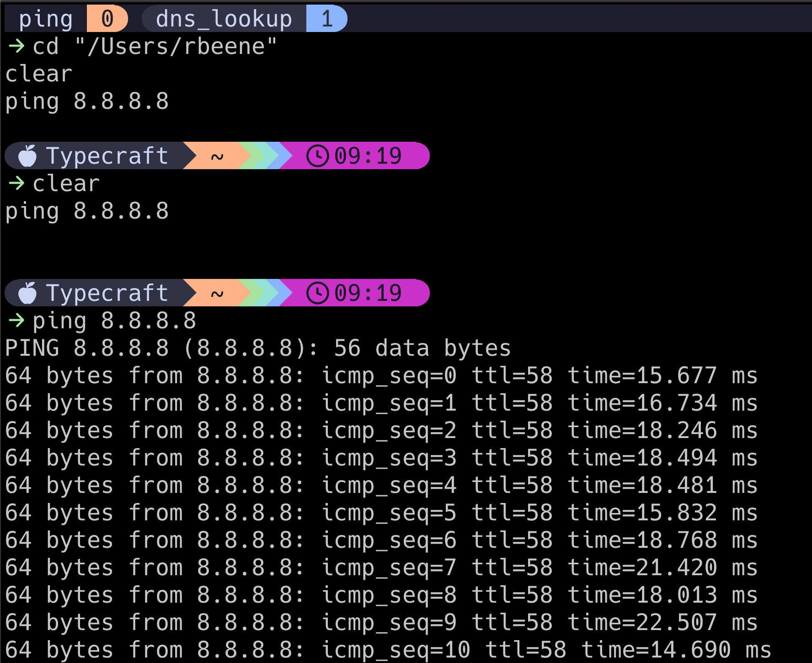The height and width of the screenshot is (663, 812).
Task: Click green arrow before last ping 8.8.8.8 command
Action: (16, 320)
